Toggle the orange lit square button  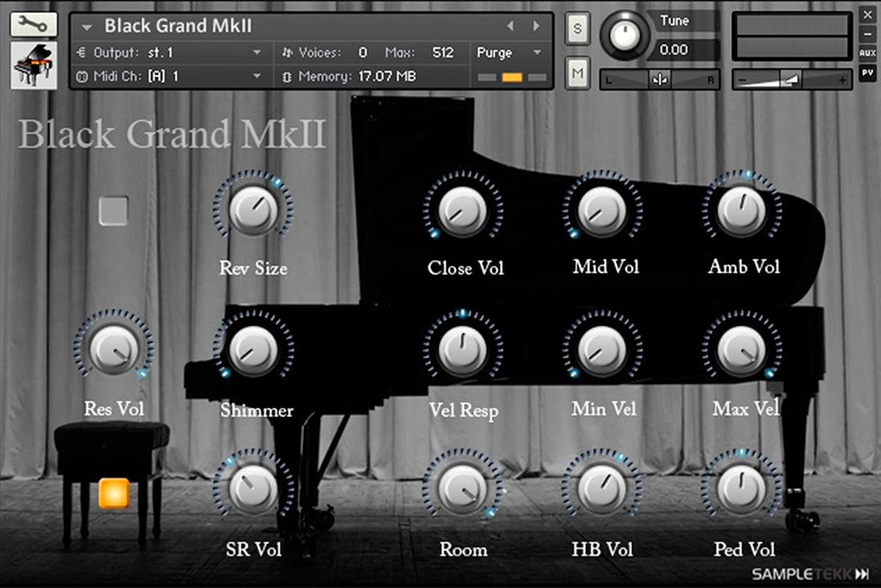click(x=114, y=493)
